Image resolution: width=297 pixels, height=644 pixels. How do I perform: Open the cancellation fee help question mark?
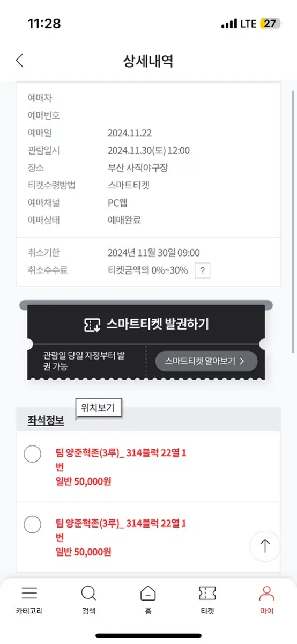(202, 270)
